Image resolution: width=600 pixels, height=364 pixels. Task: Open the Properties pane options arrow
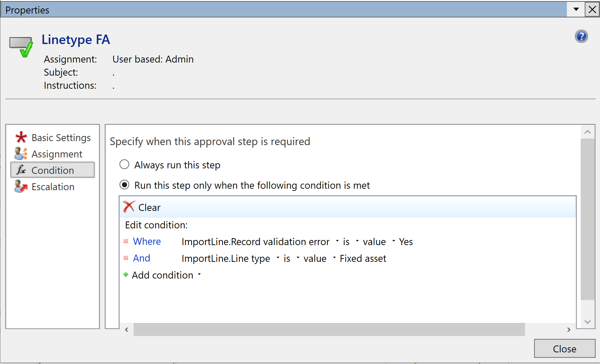pos(576,9)
